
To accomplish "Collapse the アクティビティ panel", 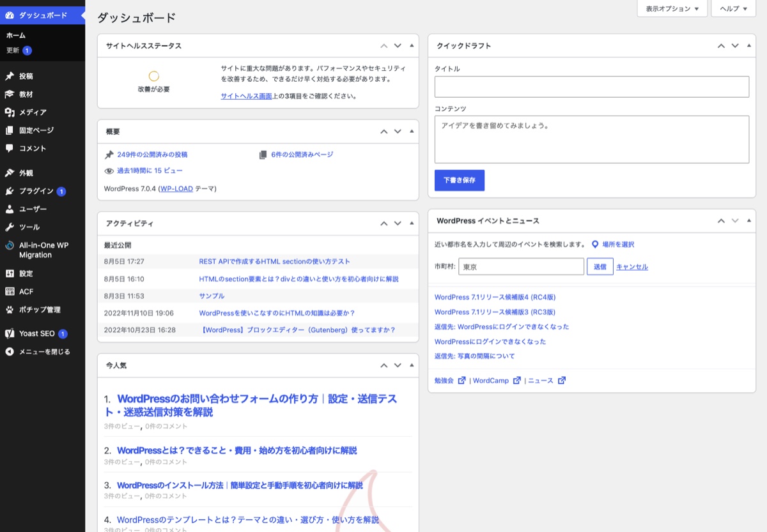I will (412, 224).
